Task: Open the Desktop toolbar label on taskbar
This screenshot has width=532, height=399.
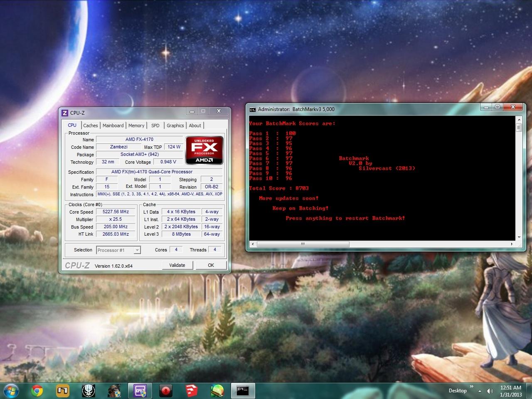Action: pos(458,391)
